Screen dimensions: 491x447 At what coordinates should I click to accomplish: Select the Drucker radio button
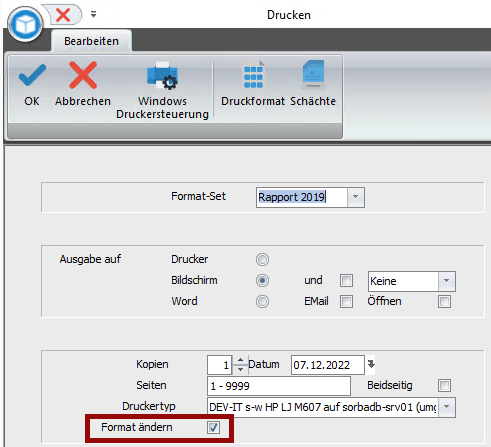tap(262, 259)
